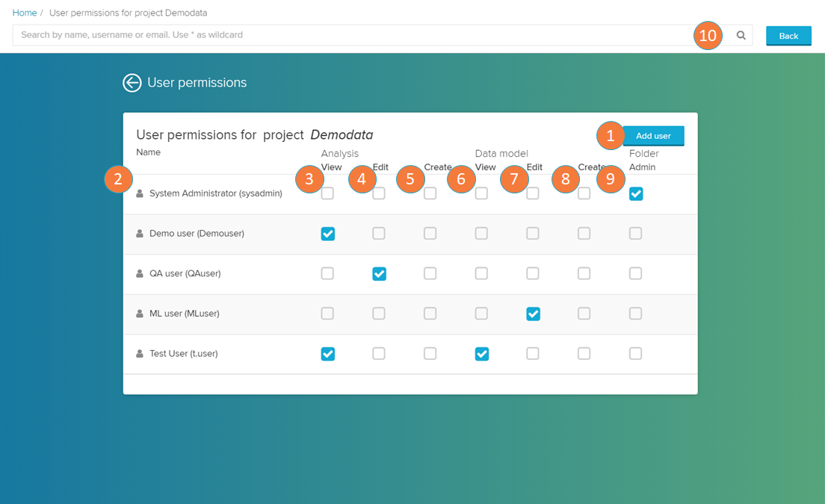This screenshot has height=504, width=825.
Task: Uncheck Folder Admin for System Administrator
Action: click(x=636, y=194)
